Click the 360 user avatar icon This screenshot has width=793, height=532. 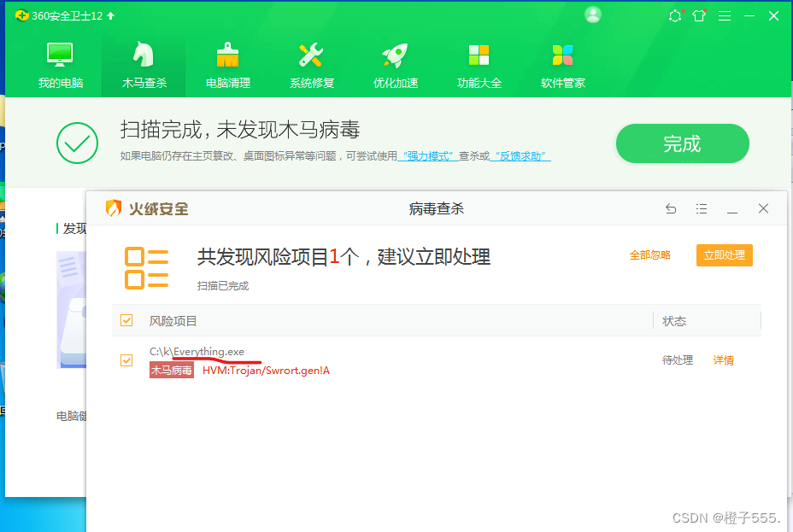coord(593,15)
